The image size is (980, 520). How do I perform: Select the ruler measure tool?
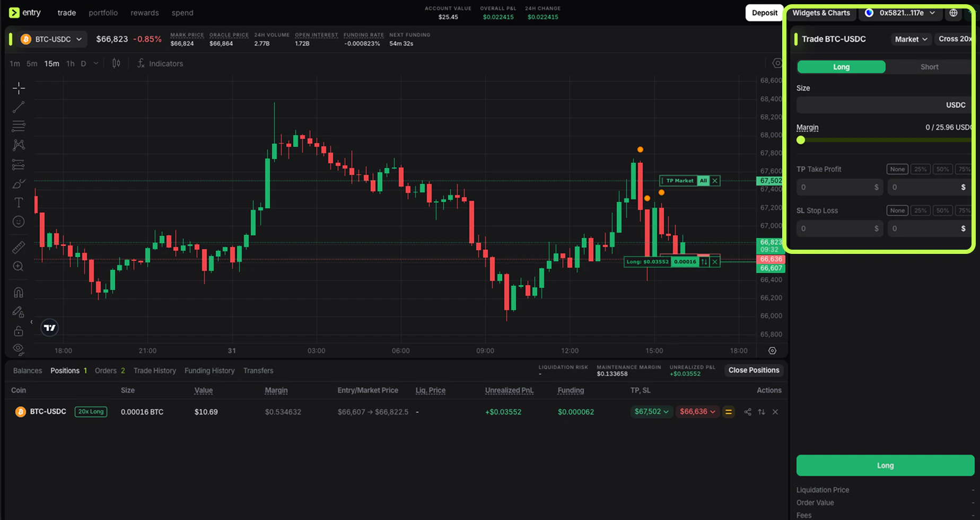click(x=19, y=247)
